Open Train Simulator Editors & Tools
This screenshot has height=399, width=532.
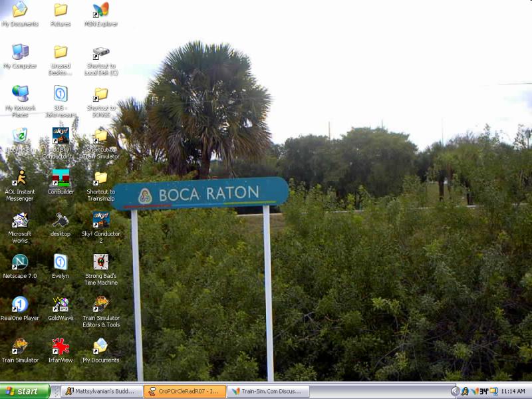[x=101, y=311]
